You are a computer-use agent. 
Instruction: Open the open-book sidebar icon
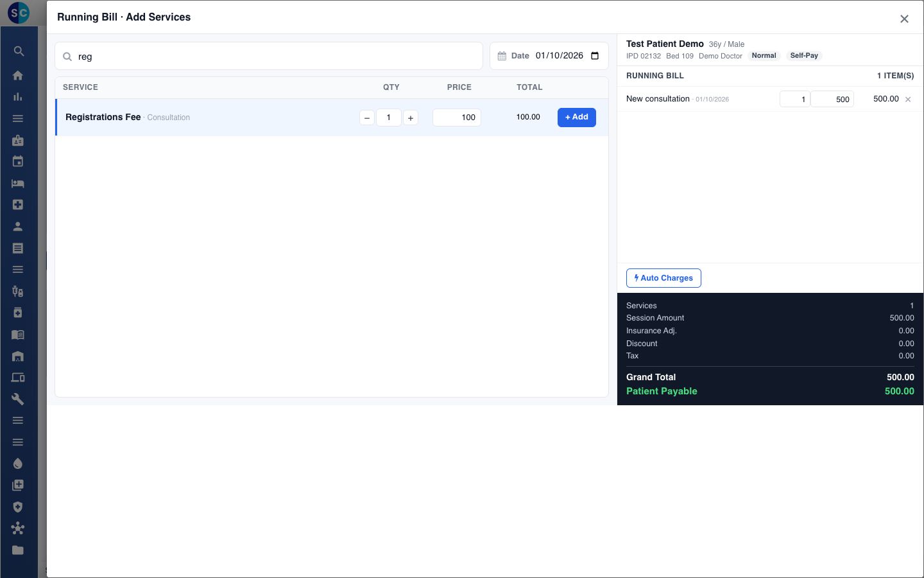pos(18,335)
